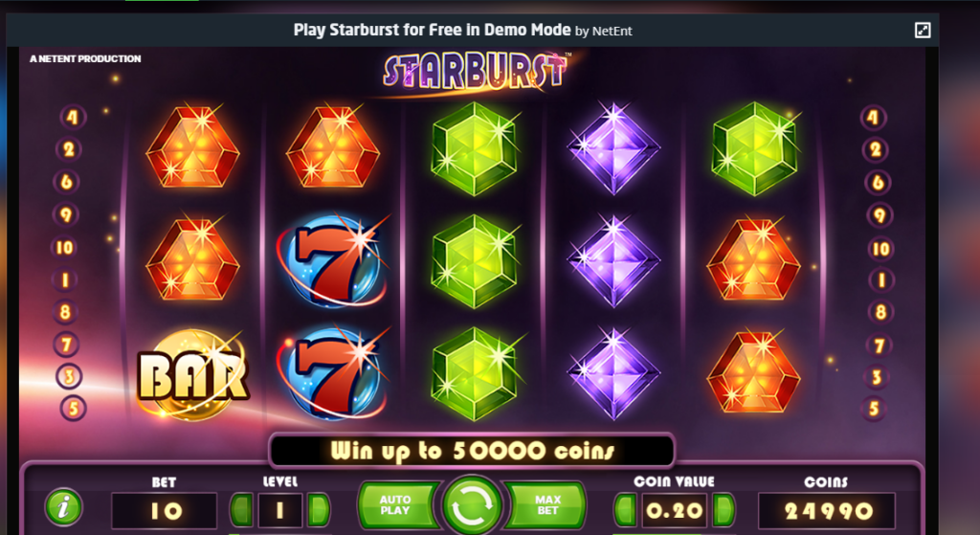
Task: Click the green info 'i' button
Action: (x=63, y=507)
